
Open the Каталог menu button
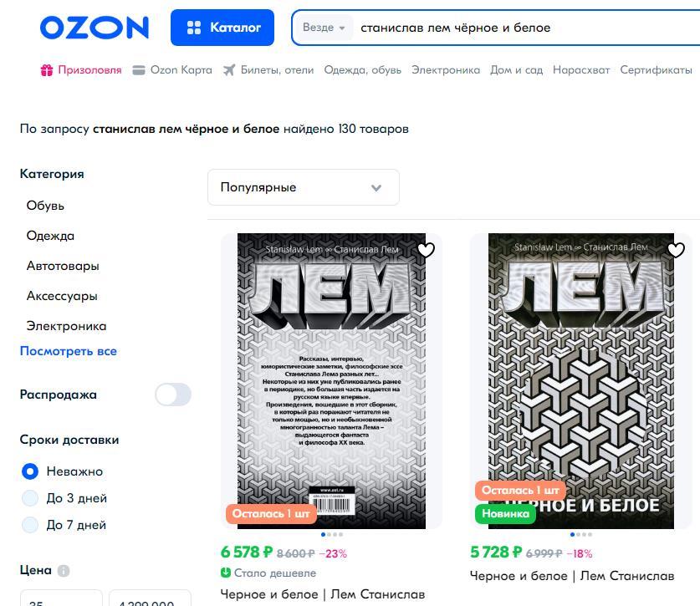222,28
